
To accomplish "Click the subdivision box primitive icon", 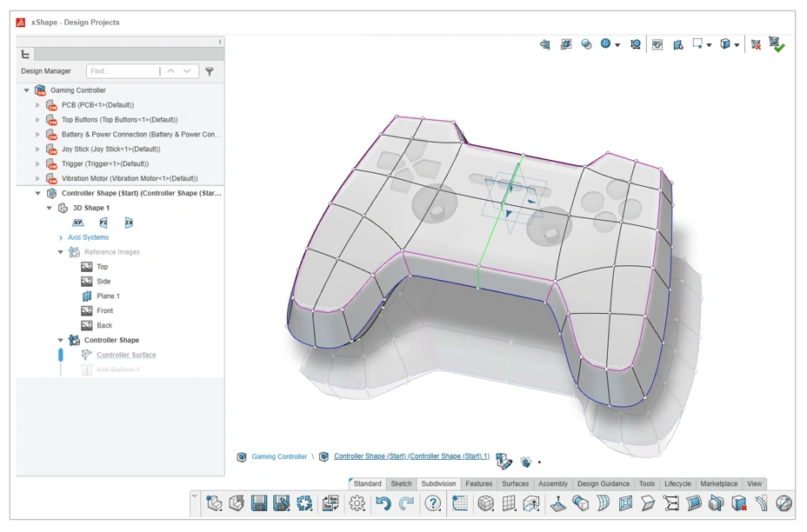I will click(486, 502).
